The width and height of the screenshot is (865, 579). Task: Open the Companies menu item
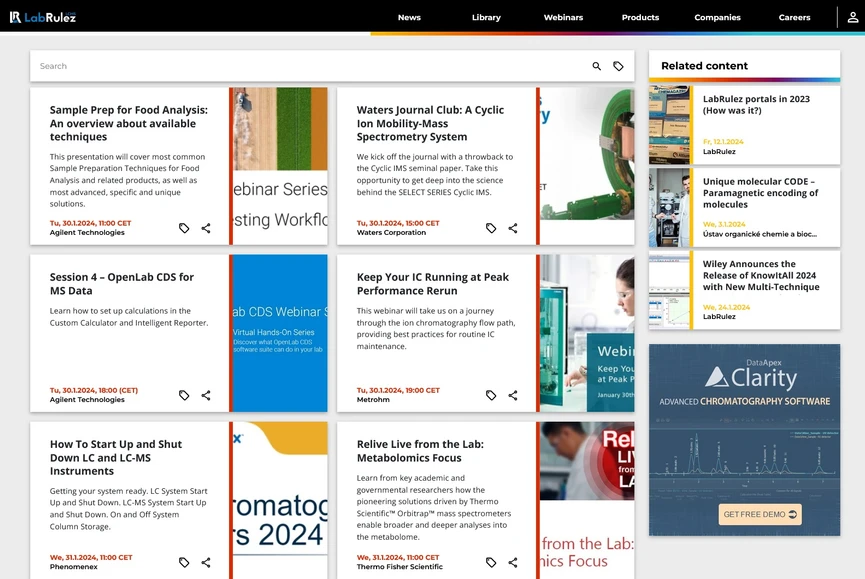click(x=717, y=18)
